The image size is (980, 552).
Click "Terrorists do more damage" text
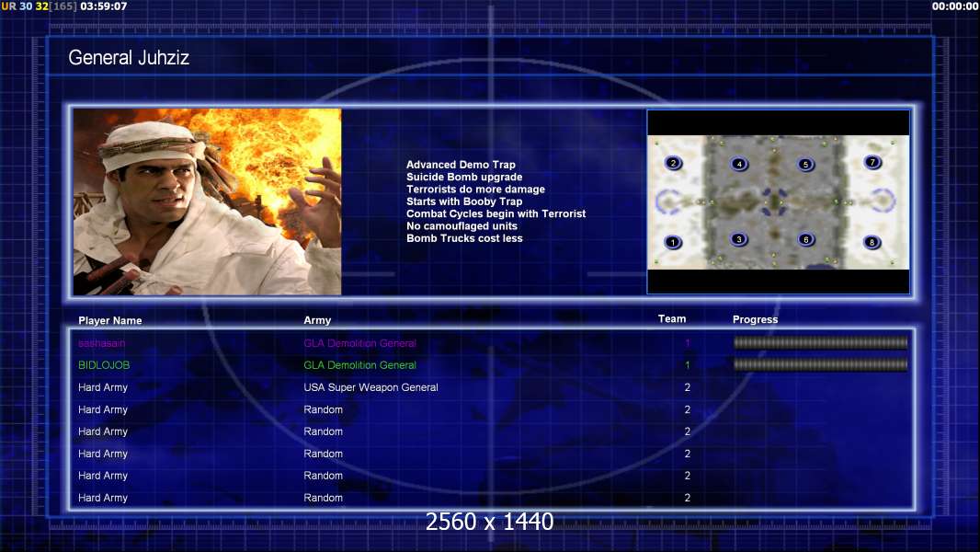[x=475, y=189]
